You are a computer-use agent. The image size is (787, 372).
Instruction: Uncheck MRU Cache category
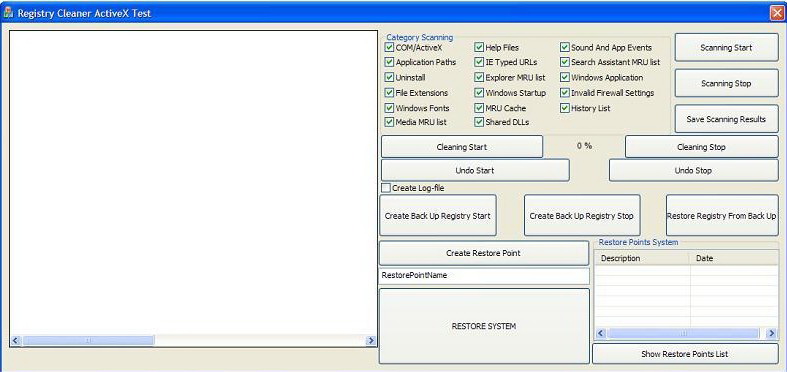[479, 108]
